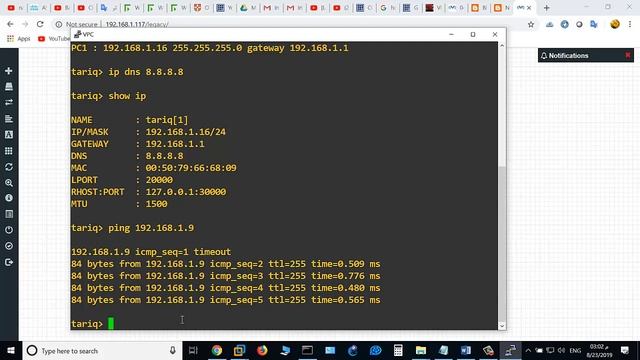
Task: Open Task View from the taskbar
Action: click(193, 351)
